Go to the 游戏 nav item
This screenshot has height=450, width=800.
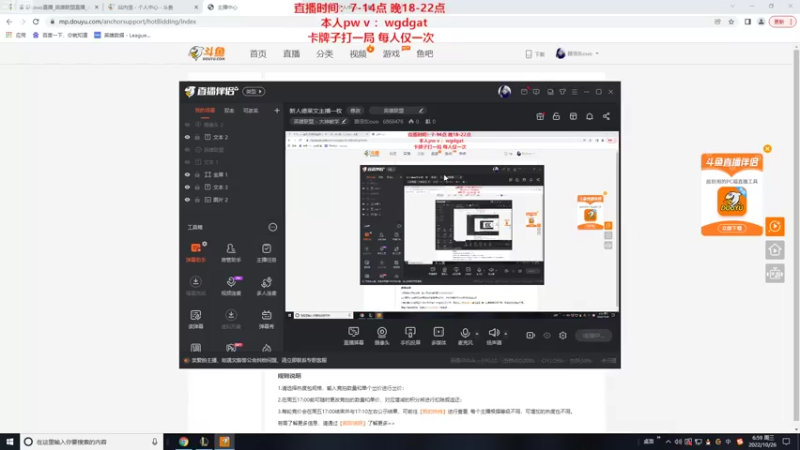[x=391, y=54]
